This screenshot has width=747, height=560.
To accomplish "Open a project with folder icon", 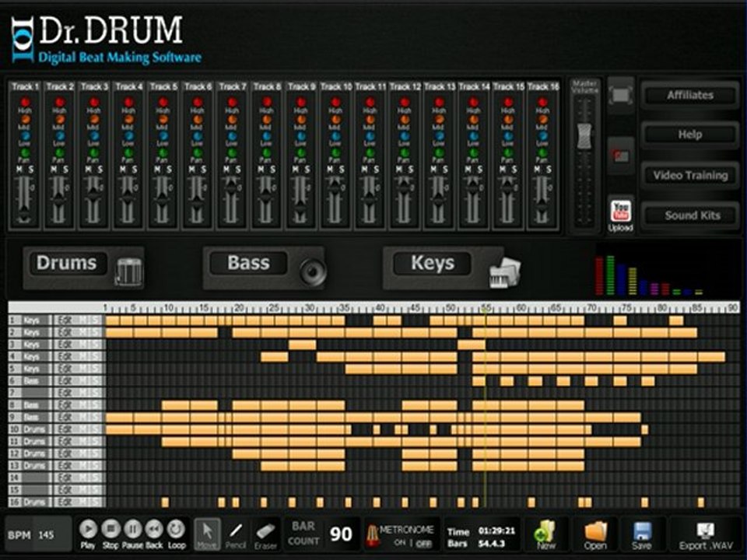I will pyautogui.click(x=595, y=534).
